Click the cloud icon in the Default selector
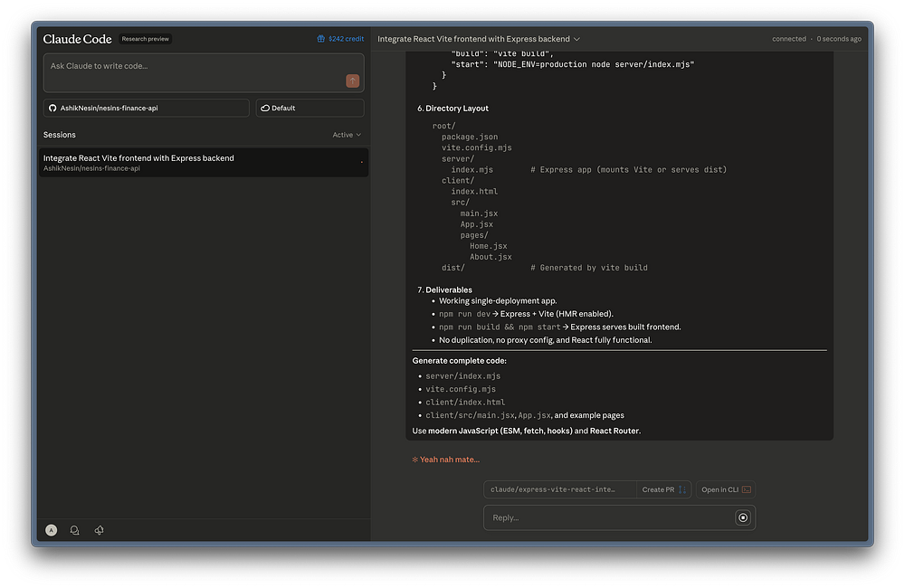Image resolution: width=905 pixels, height=588 pixels. (265, 108)
